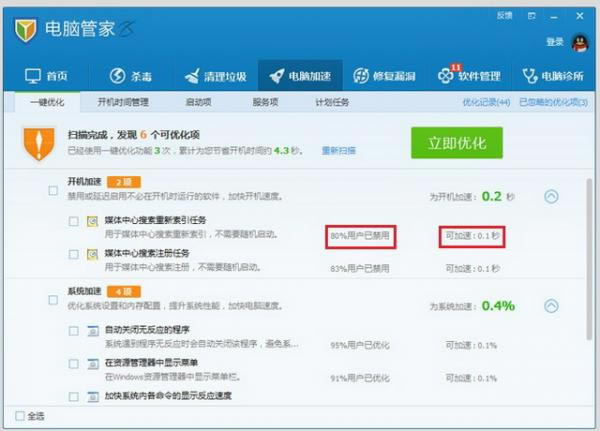
Task: Switch to the 开机时间管理 sub-tab
Action: pos(123,102)
